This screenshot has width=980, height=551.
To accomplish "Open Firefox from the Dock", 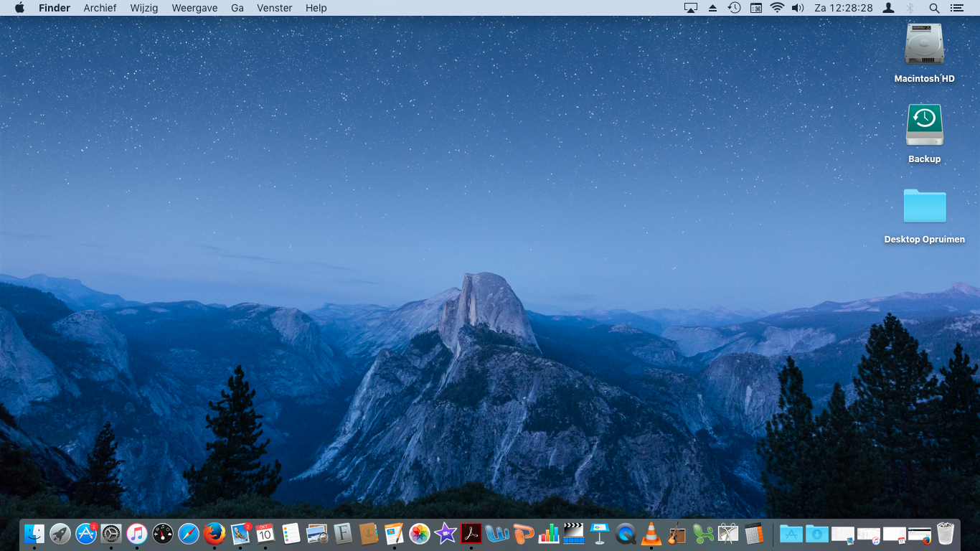I will (215, 533).
